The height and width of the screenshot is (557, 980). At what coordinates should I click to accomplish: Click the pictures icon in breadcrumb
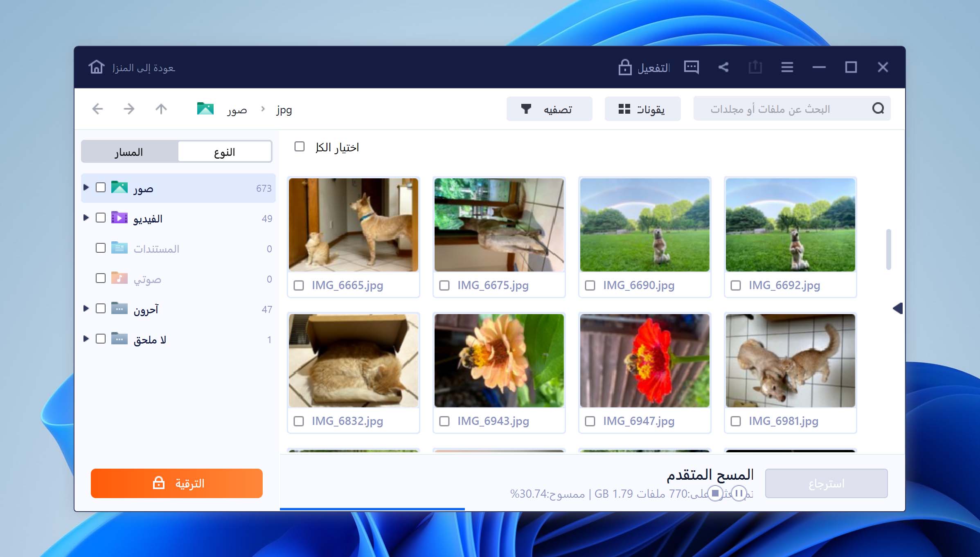(x=205, y=109)
